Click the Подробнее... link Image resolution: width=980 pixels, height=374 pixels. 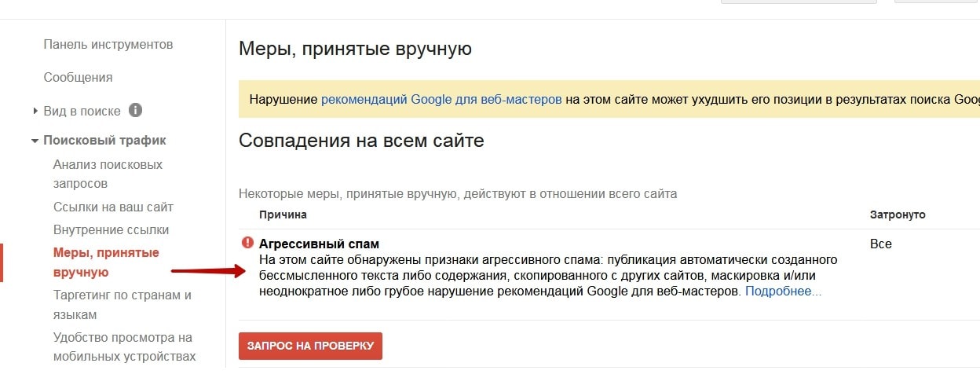click(x=783, y=291)
